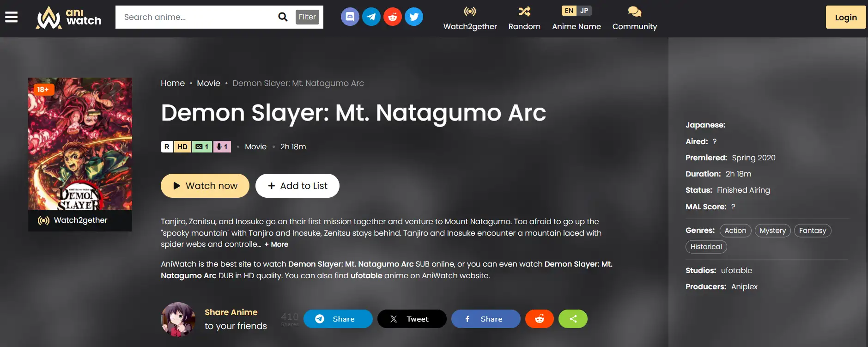Screen dimensions: 868x347
Task: Switch anime name language to EN
Action: (x=569, y=11)
